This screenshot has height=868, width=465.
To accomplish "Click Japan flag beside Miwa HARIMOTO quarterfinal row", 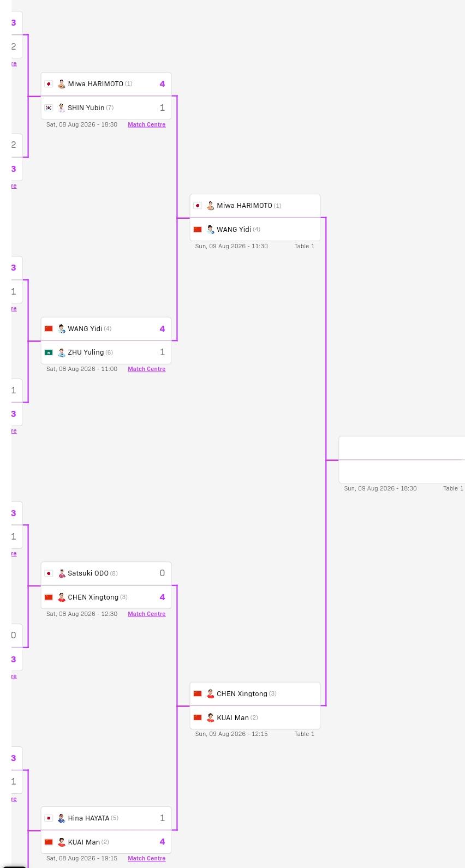I will [x=49, y=84].
